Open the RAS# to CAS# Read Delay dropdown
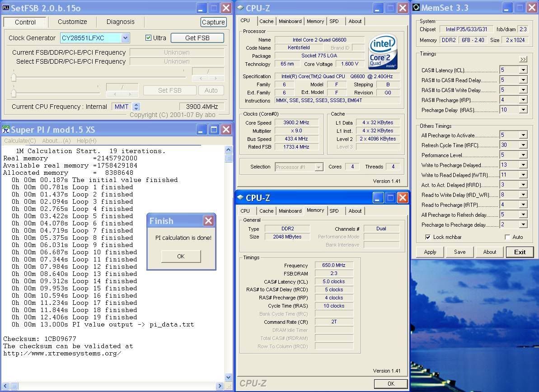 point(523,80)
